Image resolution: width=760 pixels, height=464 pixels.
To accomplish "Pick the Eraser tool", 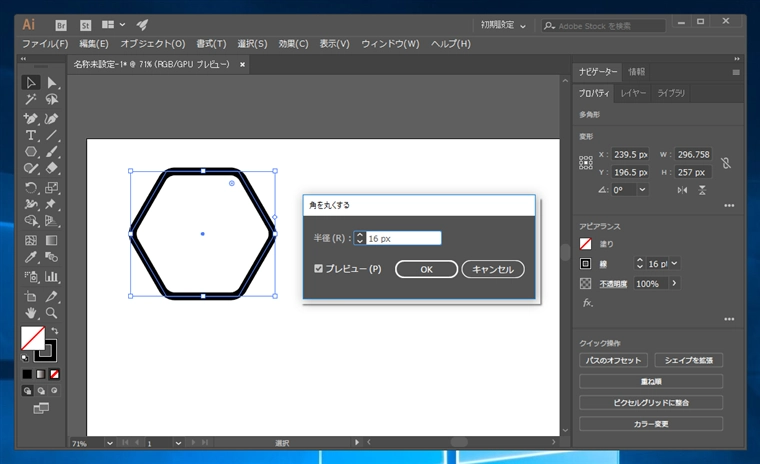I will [x=51, y=168].
